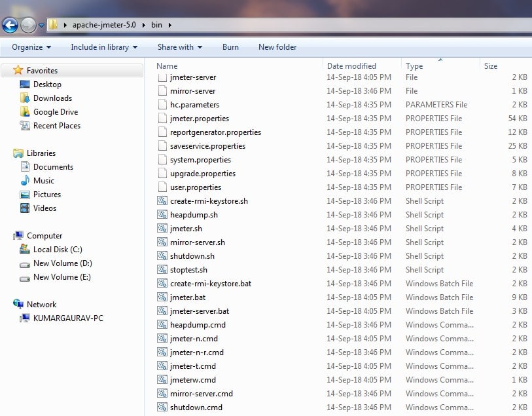The width and height of the screenshot is (532, 416).
Task: Open the Include in library menu
Action: coord(104,47)
